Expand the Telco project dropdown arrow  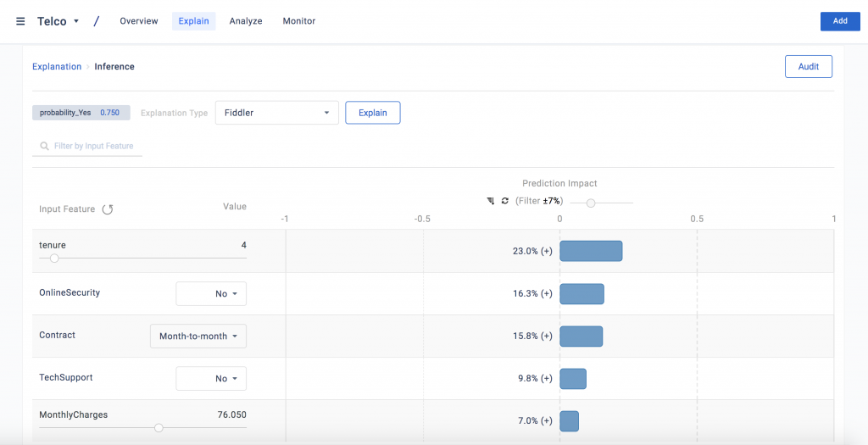tap(76, 21)
